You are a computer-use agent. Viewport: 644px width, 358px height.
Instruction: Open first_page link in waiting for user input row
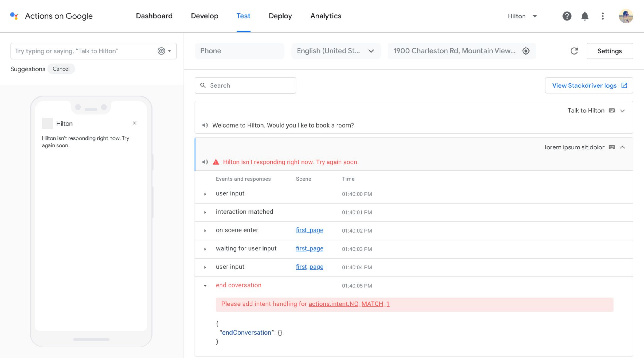click(x=309, y=248)
